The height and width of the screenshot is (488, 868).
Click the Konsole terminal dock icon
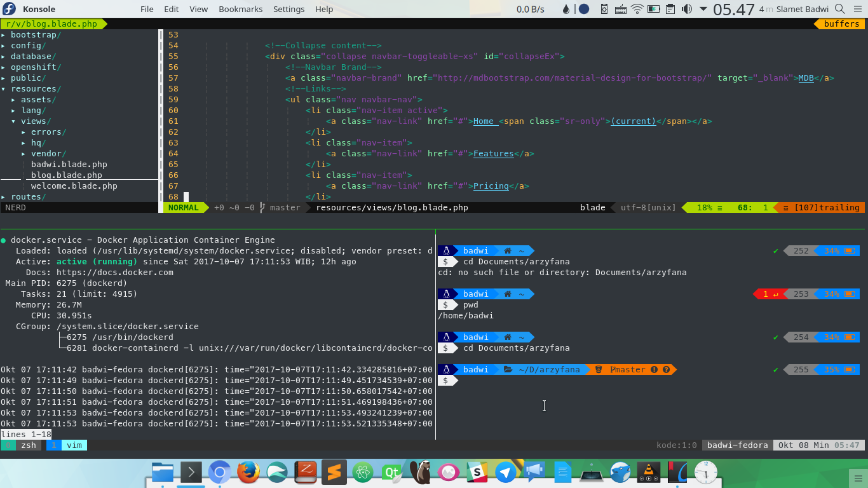[191, 472]
